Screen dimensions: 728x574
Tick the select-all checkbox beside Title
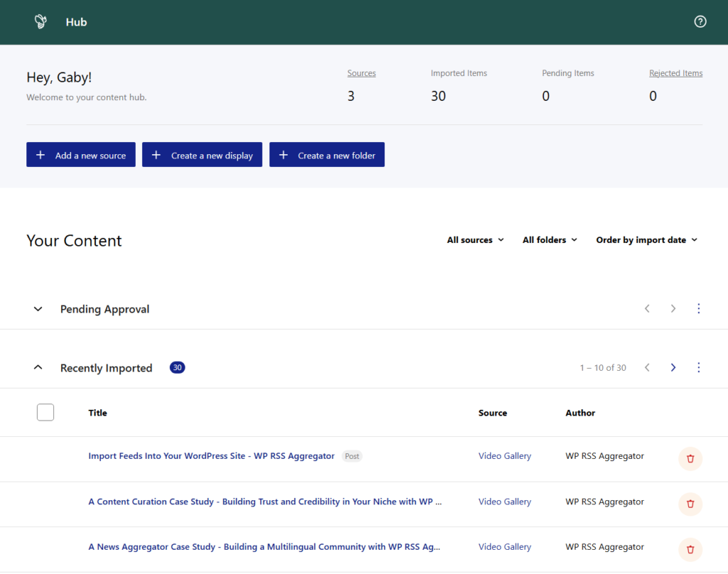click(45, 412)
